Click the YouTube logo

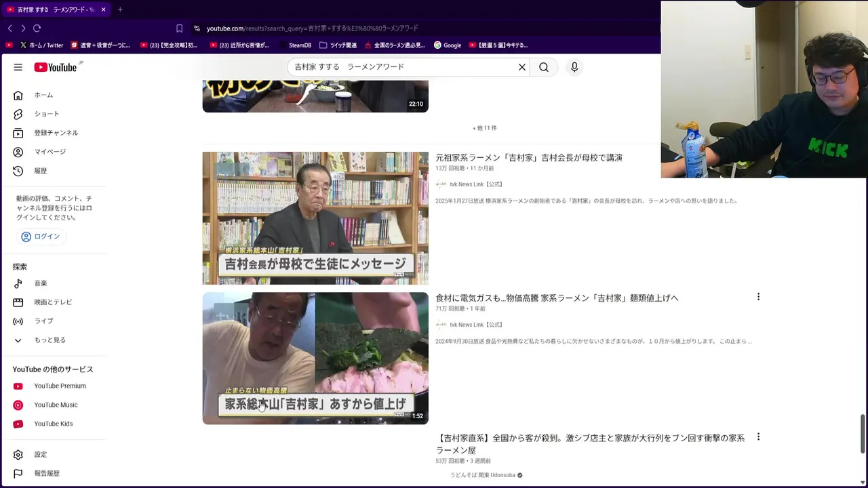[55, 67]
